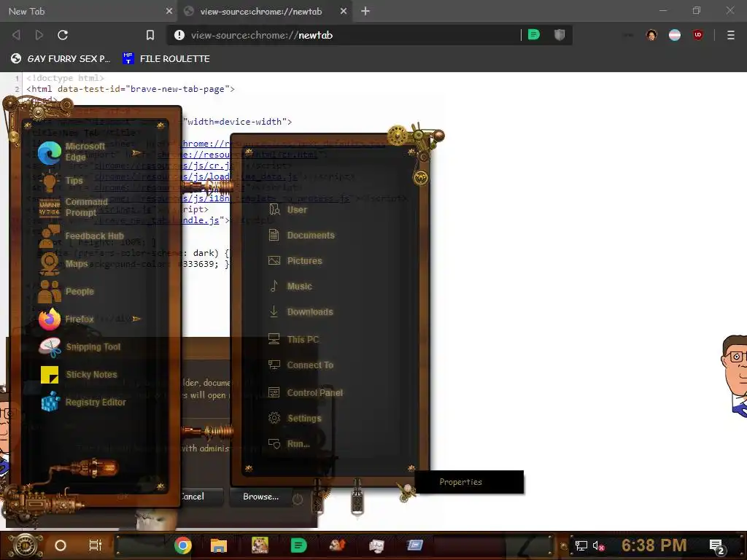
Task: Click the steampunk Start button on taskbar
Action: (x=26, y=545)
